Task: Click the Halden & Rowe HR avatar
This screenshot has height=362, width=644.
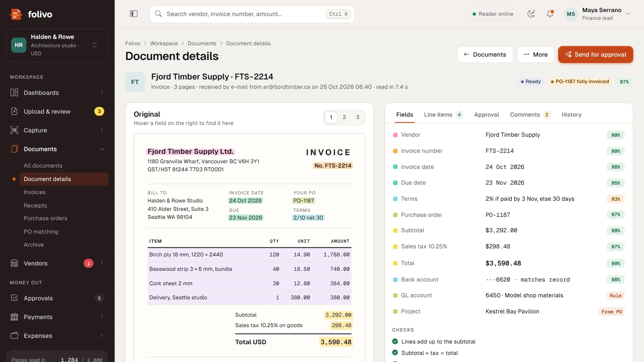Action: pyautogui.click(x=19, y=45)
